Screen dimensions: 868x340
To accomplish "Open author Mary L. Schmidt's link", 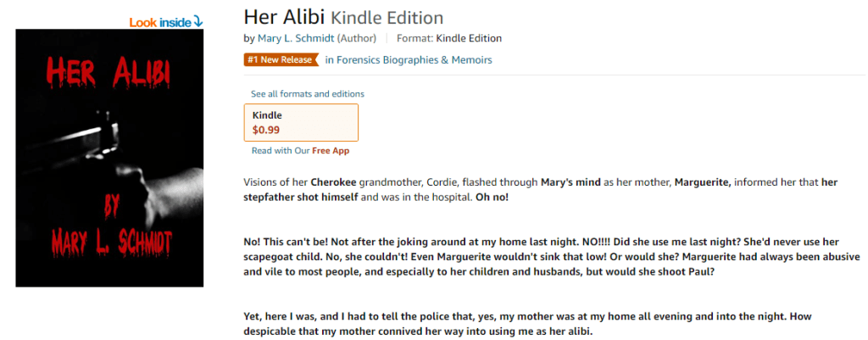I will [295, 38].
